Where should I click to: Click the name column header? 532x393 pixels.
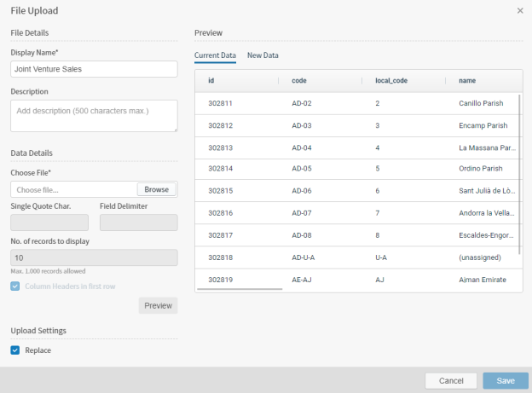click(467, 80)
